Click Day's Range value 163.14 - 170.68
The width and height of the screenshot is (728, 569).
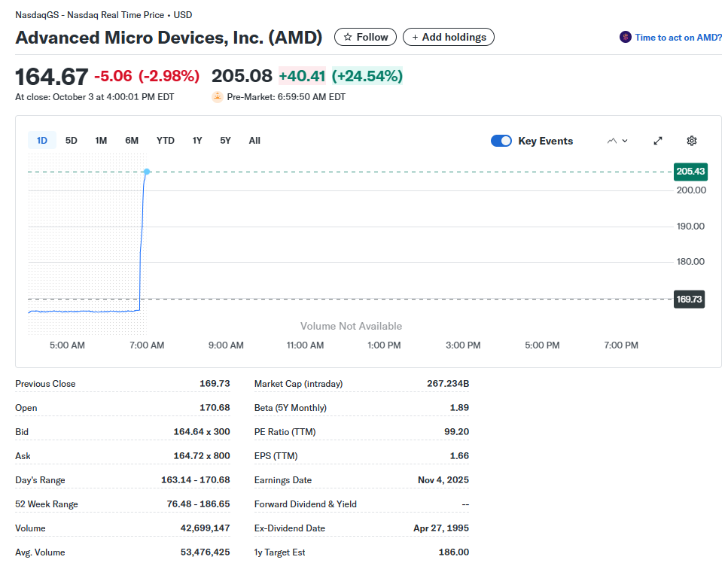(196, 480)
